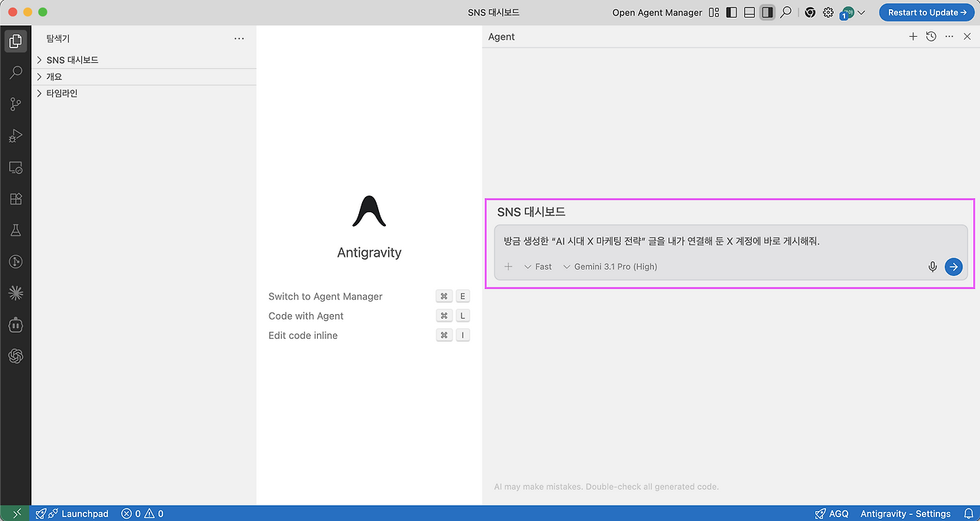The image size is (980, 521).
Task: Open the ChatGPT icon in activity bar
Action: pos(15,356)
